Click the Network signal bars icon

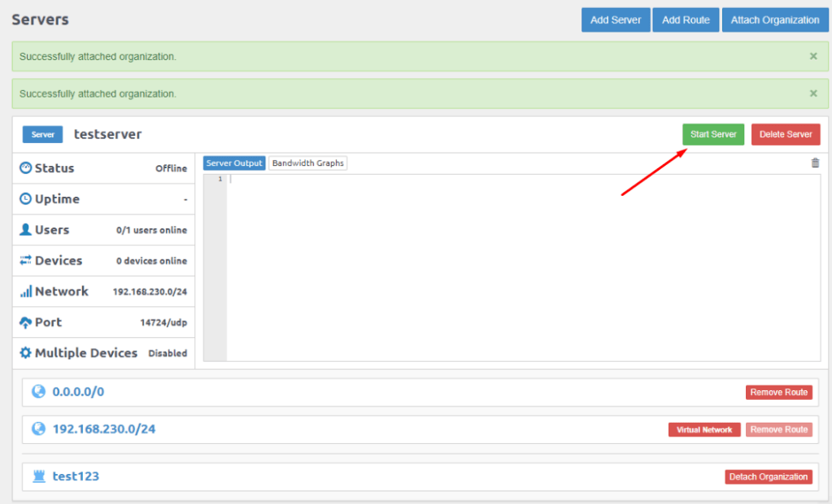click(x=25, y=292)
